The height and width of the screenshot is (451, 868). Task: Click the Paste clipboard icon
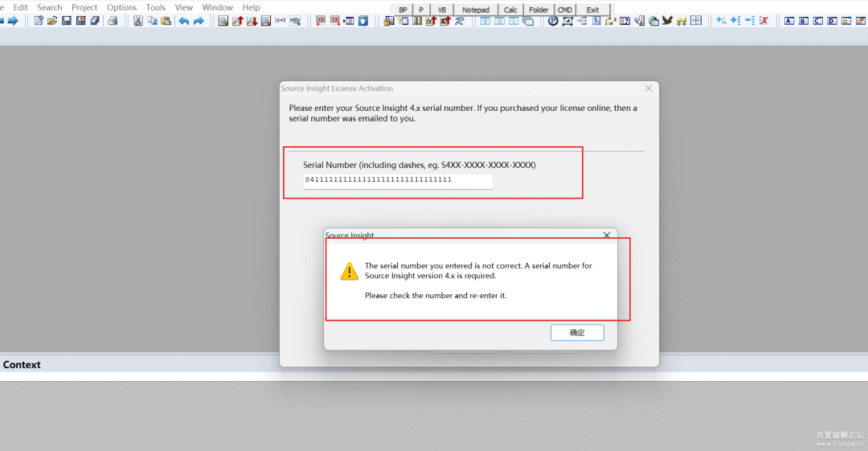pos(166,21)
